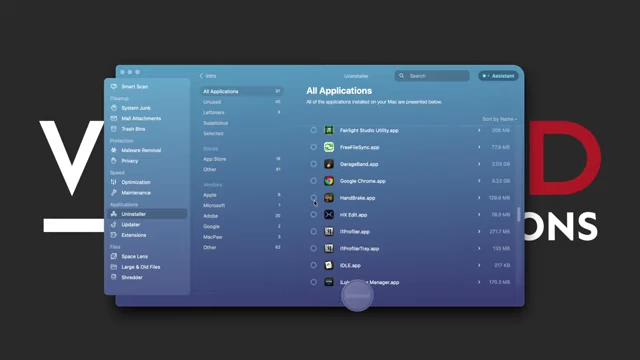Go back using the Intro button

pos(208,76)
